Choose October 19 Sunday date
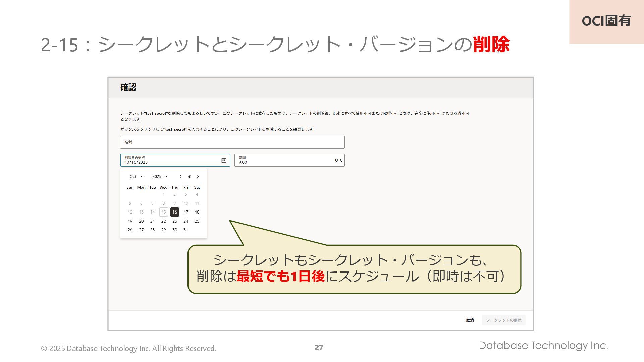The height and width of the screenshot is (362, 644). tap(130, 221)
